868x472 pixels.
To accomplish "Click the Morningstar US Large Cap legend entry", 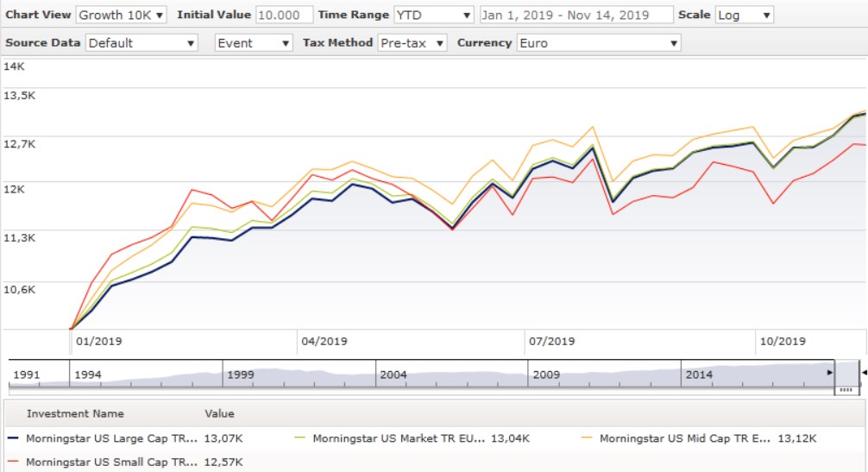I will (x=112, y=438).
